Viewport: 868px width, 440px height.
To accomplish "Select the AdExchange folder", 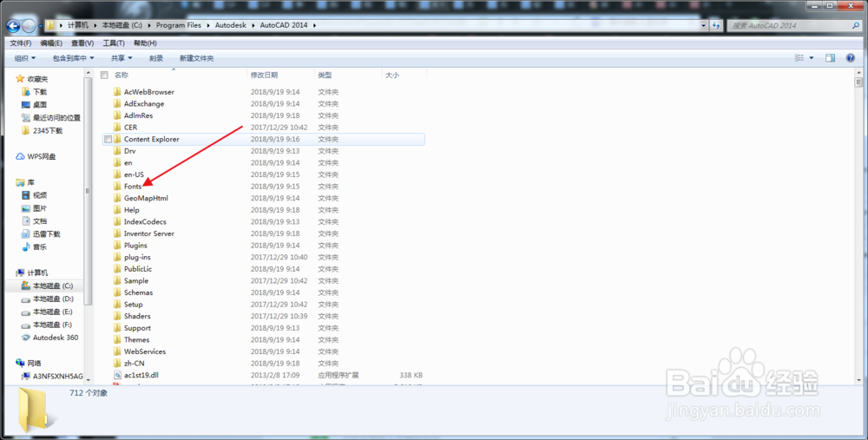I will [144, 103].
